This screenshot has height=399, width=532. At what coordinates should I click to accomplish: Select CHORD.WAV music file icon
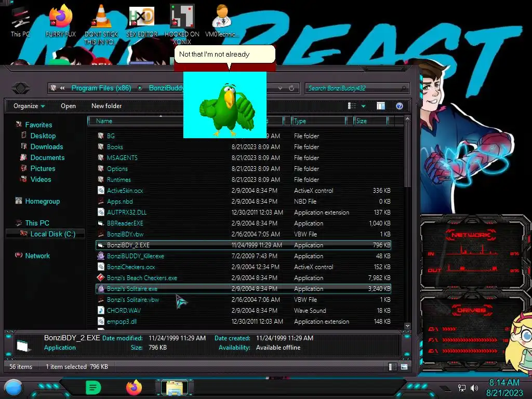pyautogui.click(x=101, y=310)
